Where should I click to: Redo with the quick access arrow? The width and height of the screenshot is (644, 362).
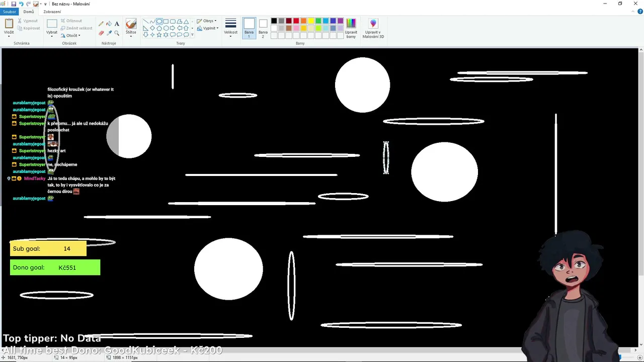click(x=28, y=4)
